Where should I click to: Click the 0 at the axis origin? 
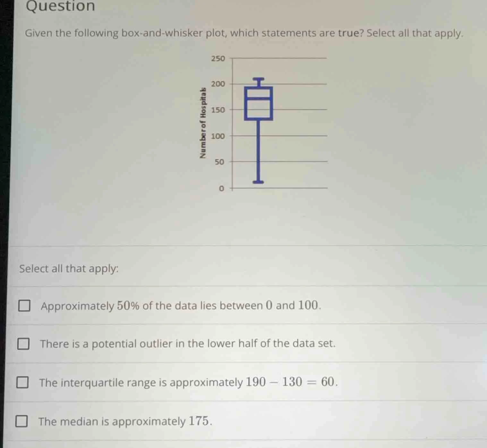click(221, 188)
